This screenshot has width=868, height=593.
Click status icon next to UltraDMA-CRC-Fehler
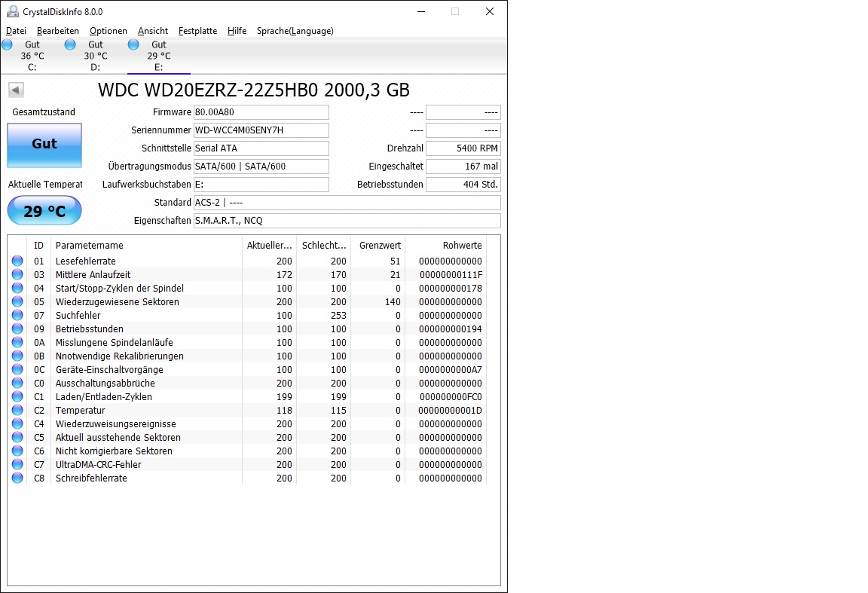pyautogui.click(x=18, y=465)
